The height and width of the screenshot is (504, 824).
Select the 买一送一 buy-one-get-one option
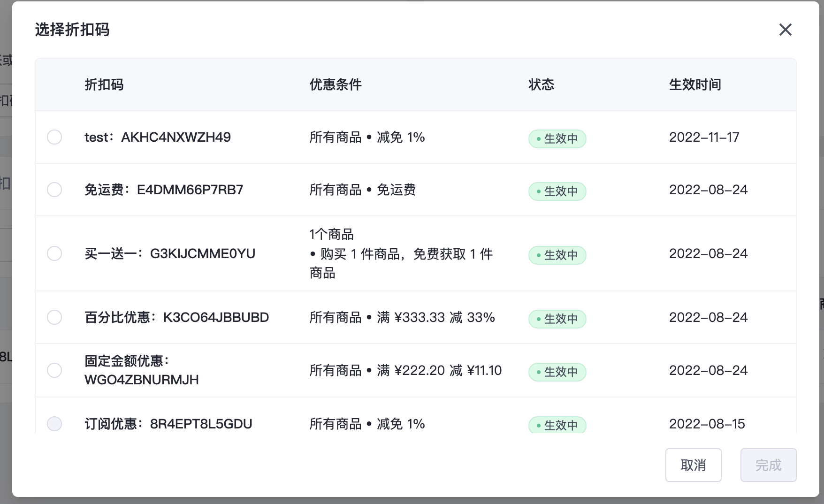[x=54, y=253]
